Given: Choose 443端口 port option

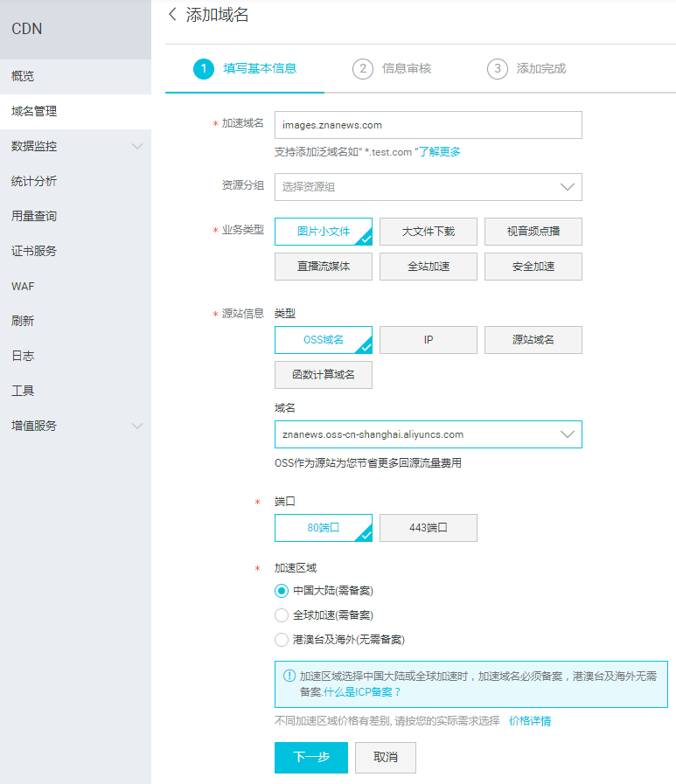Looking at the screenshot, I should (428, 528).
